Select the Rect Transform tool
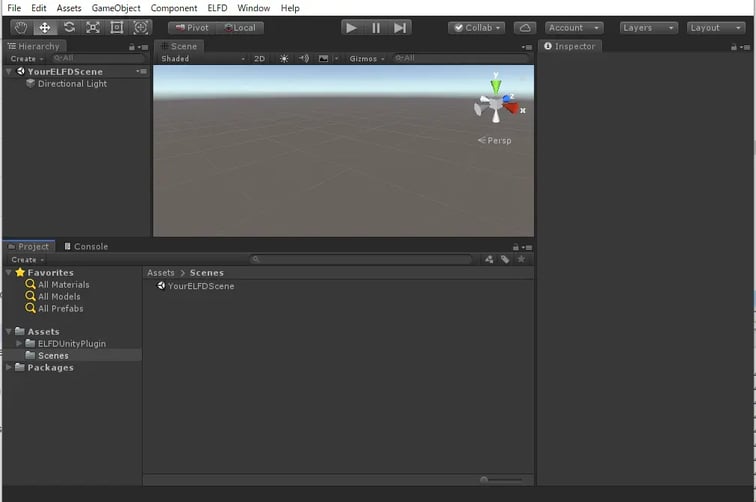Screen dimensions: 756x502 pyautogui.click(x=116, y=28)
